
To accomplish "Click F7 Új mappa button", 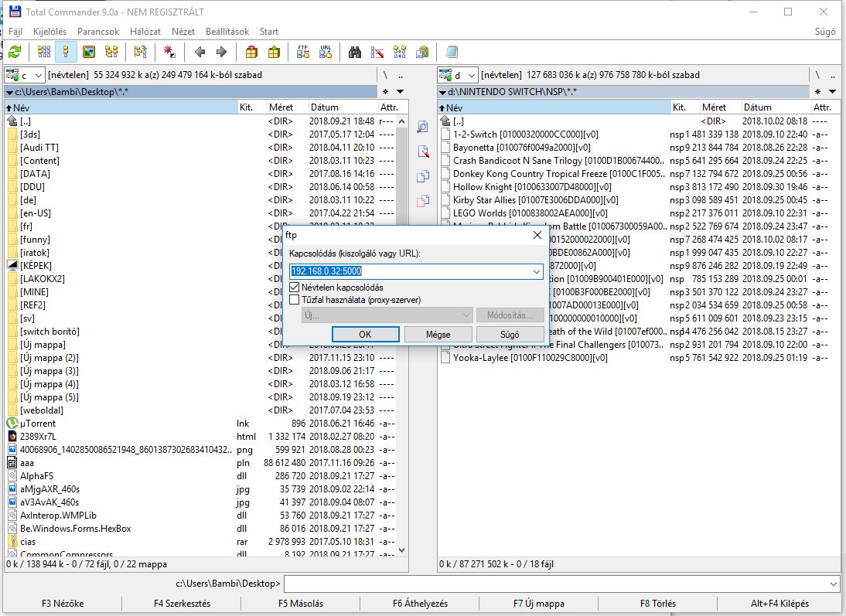I will [x=538, y=604].
